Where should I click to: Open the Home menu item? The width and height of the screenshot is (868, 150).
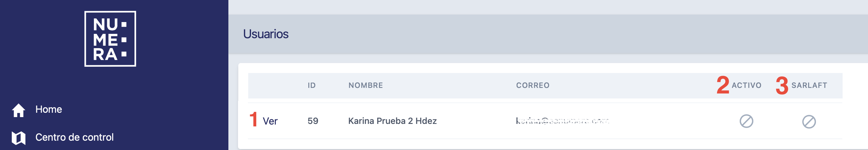pos(49,109)
